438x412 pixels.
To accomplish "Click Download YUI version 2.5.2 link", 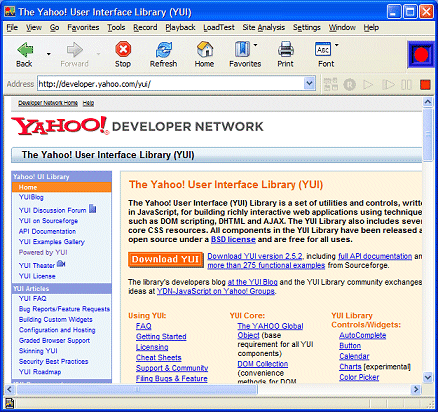I will tap(255, 256).
